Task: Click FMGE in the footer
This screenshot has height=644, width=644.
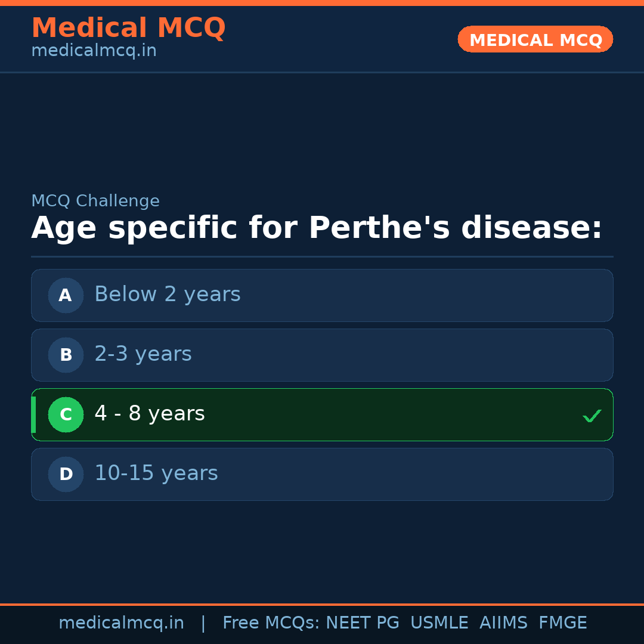Action: point(562,623)
